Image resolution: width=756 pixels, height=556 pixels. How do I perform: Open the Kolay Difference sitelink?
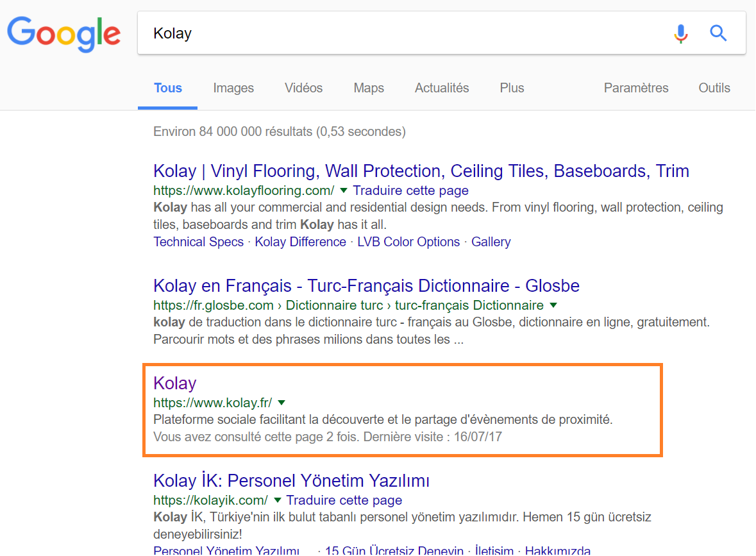[x=300, y=242]
